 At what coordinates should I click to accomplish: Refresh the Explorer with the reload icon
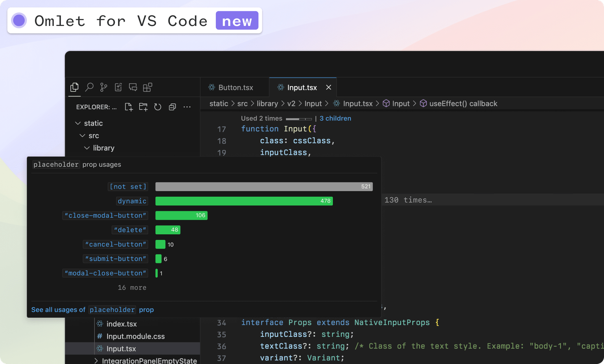point(158,107)
